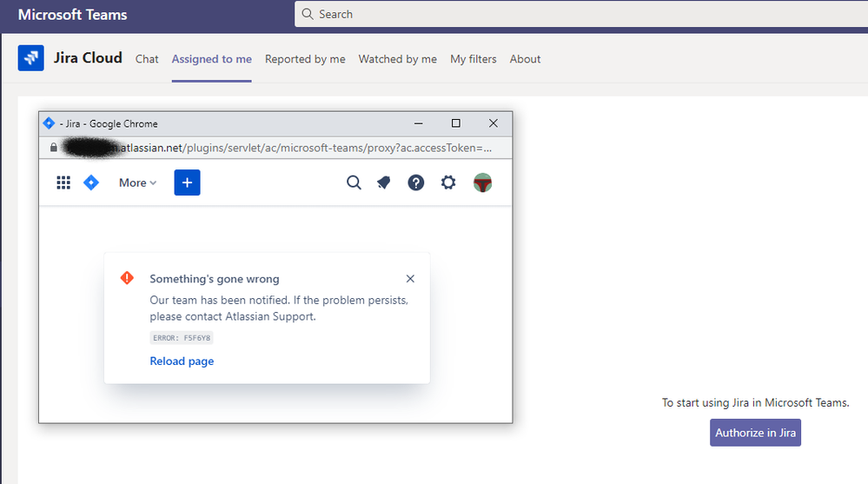Click the Jira Cloud app name
This screenshot has height=484, width=868.
[x=88, y=57]
